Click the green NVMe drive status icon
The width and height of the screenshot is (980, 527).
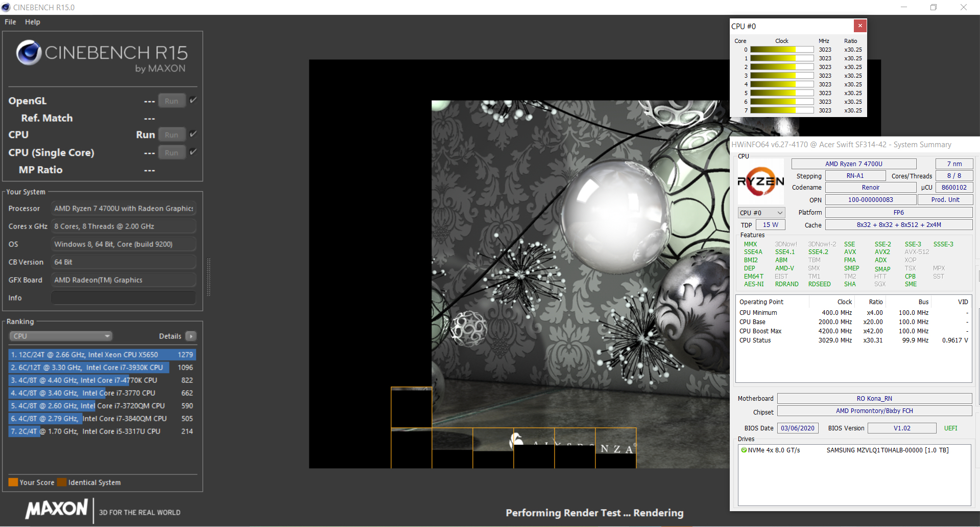click(x=744, y=450)
